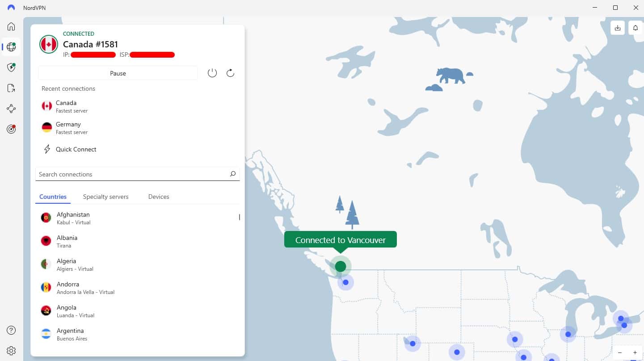644x361 pixels.
Task: Click the download icon on the map
Action: tap(617, 28)
